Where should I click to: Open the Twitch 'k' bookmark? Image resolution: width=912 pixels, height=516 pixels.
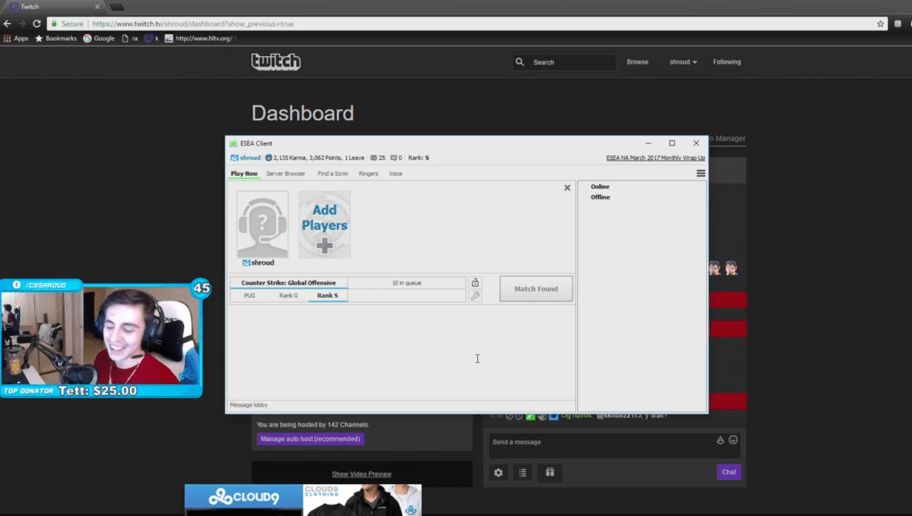(152, 38)
